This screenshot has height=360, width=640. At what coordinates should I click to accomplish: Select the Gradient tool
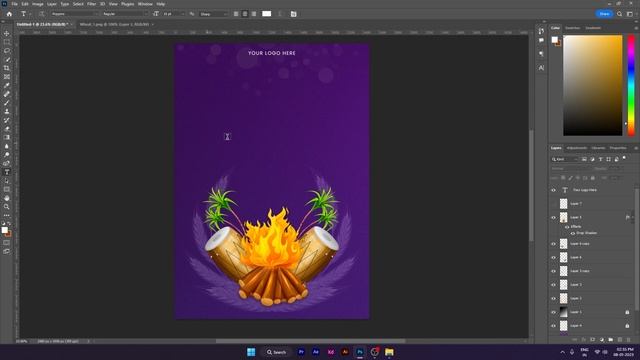pos(7,138)
